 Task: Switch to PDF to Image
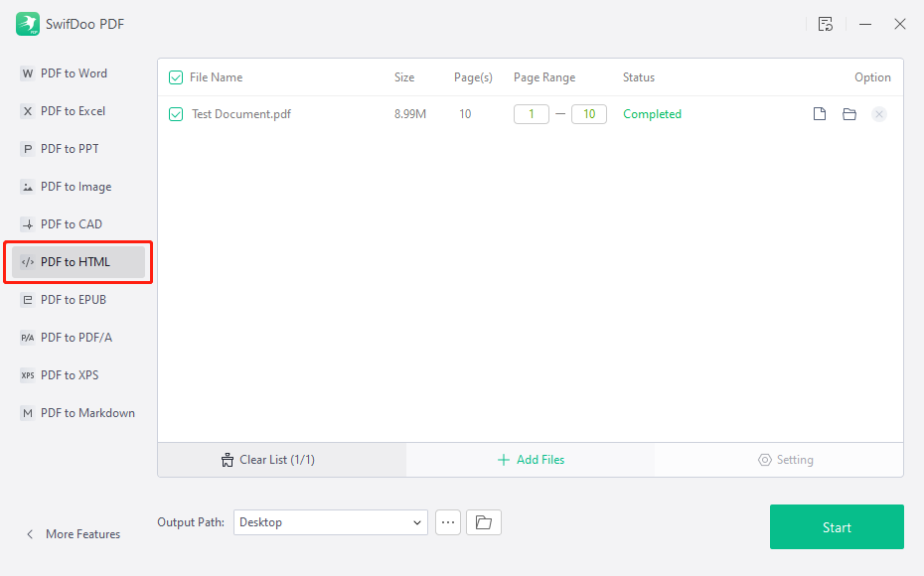coord(78,187)
